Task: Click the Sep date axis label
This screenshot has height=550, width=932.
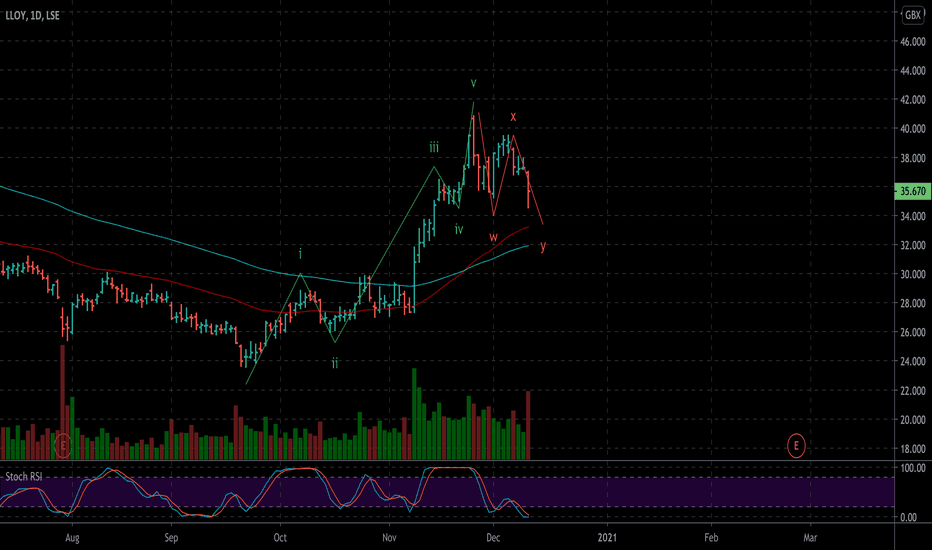Action: 171,538
